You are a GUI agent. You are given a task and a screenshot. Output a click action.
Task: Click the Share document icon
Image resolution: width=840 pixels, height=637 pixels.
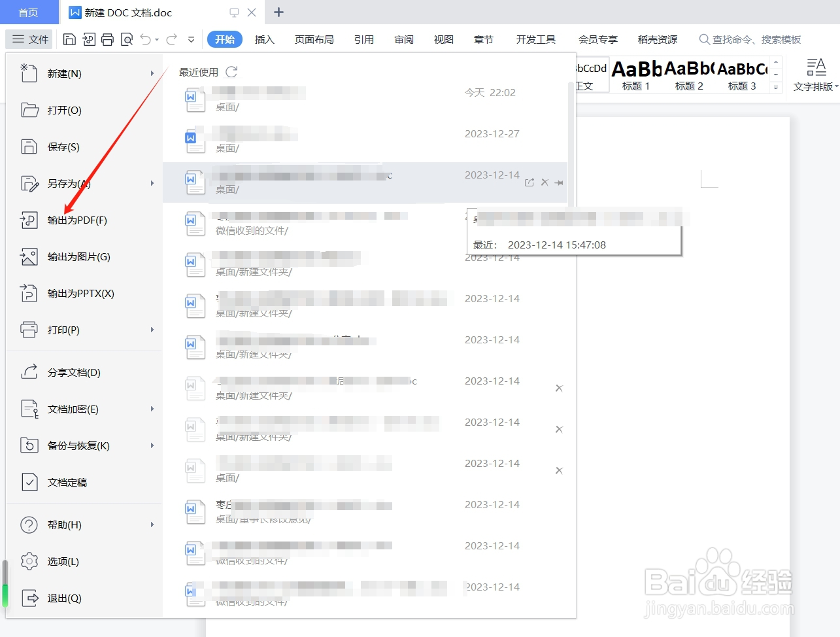(29, 372)
